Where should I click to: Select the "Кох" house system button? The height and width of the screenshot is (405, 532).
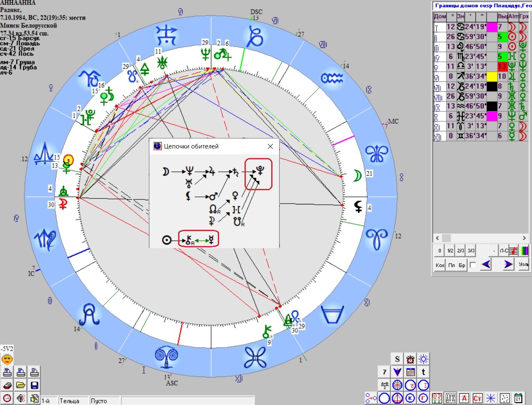(x=440, y=265)
